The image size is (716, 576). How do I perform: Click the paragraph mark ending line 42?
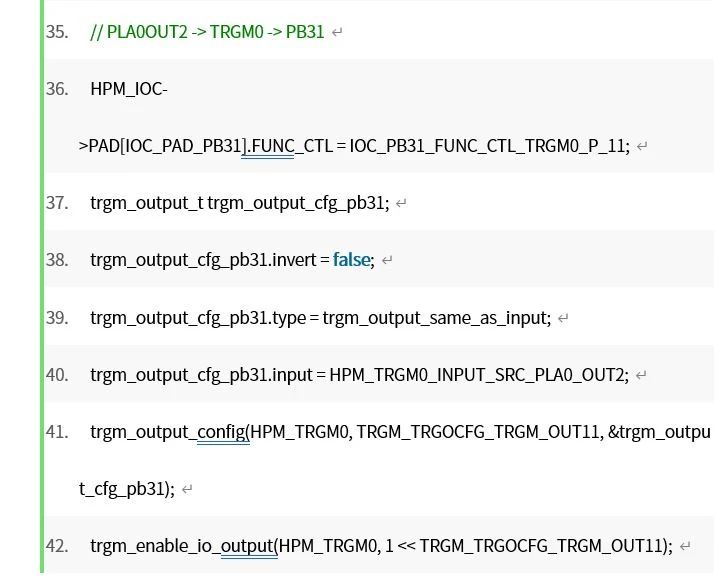click(685, 547)
